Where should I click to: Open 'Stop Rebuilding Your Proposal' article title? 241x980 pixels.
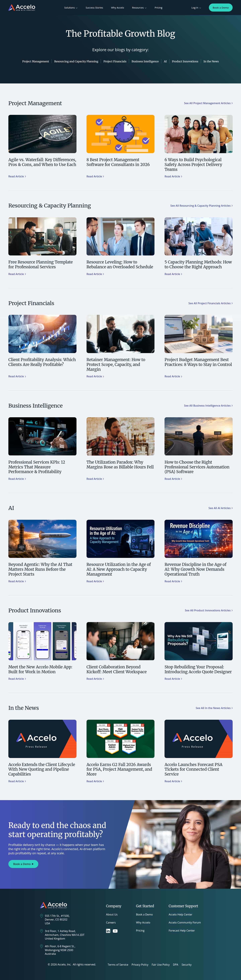(x=198, y=669)
